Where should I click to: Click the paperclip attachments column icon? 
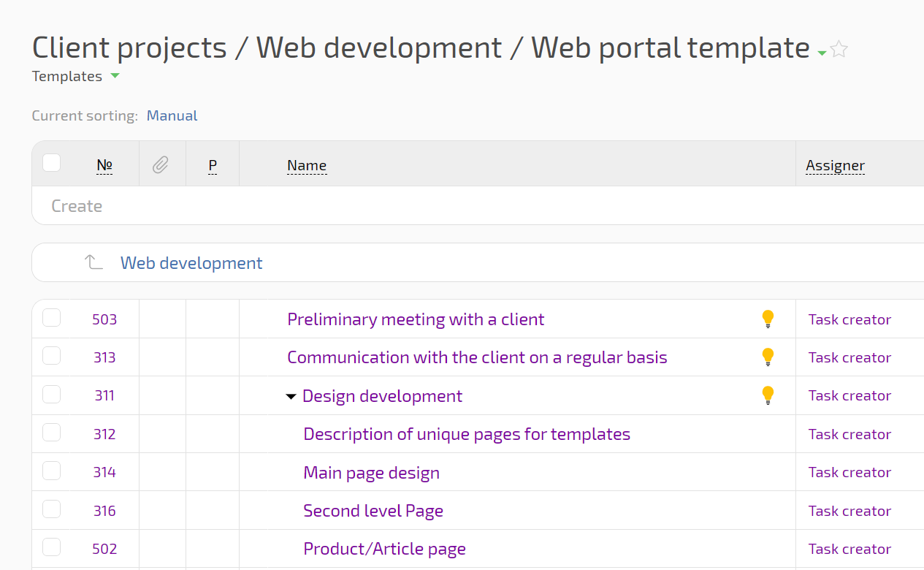[x=161, y=165]
